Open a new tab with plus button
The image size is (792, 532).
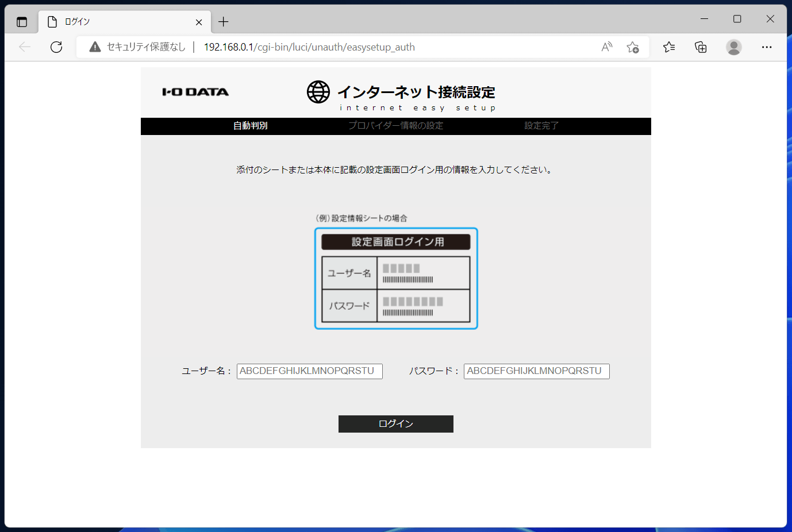point(224,22)
